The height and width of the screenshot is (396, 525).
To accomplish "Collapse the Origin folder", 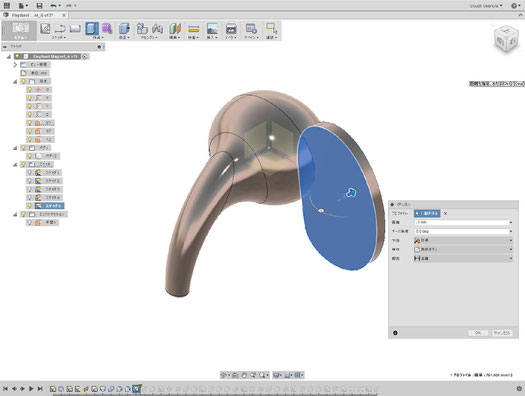I will pyautogui.click(x=15, y=82).
